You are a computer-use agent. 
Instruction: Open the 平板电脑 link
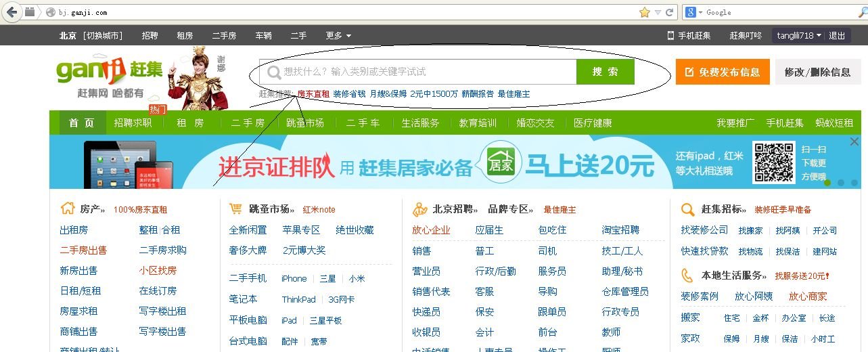click(248, 320)
